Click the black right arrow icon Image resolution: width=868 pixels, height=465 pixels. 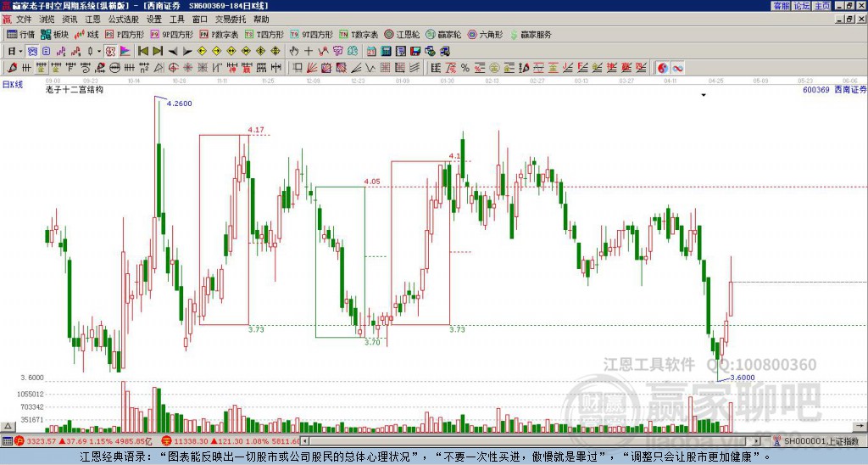click(x=187, y=51)
